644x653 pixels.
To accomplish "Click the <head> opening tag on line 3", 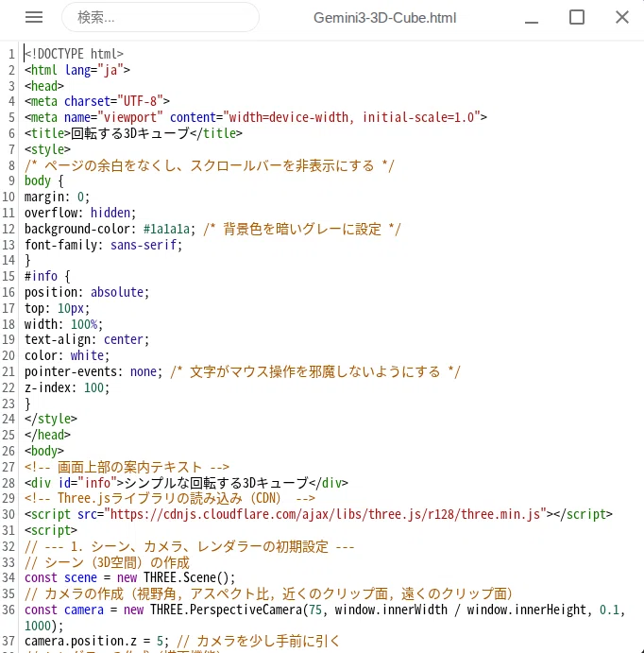I will 44,86.
